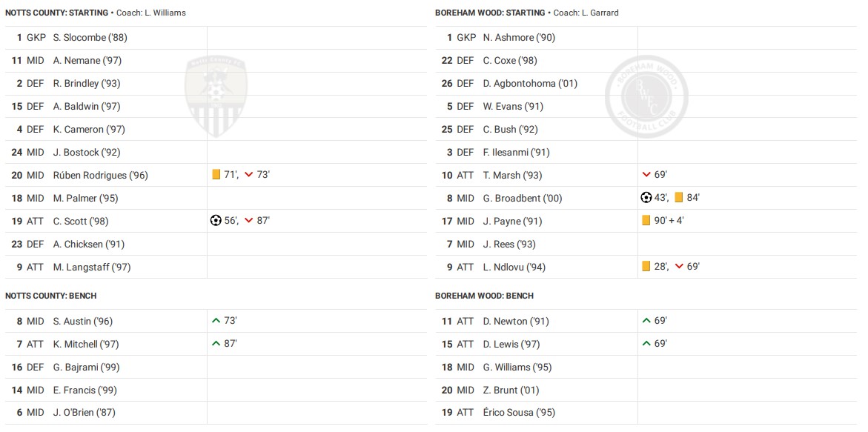Click L. Ndlovu's yellow card icon
The width and height of the screenshot is (868, 432).
(646, 267)
